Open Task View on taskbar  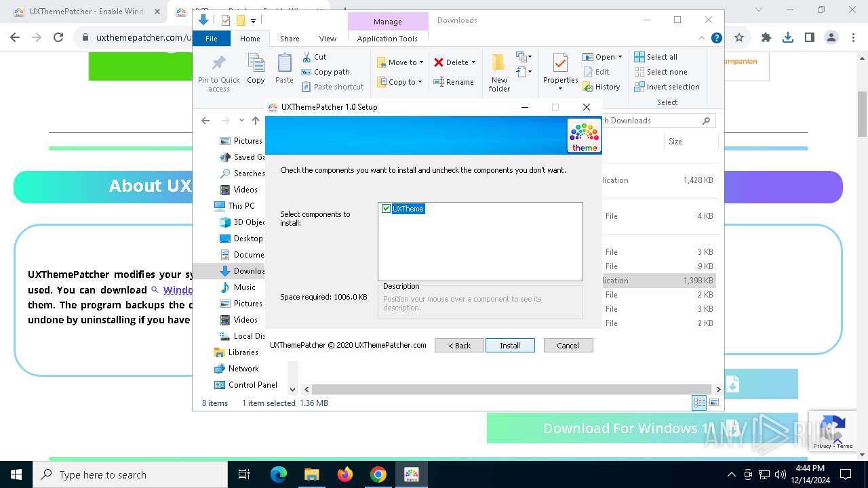[244, 474]
